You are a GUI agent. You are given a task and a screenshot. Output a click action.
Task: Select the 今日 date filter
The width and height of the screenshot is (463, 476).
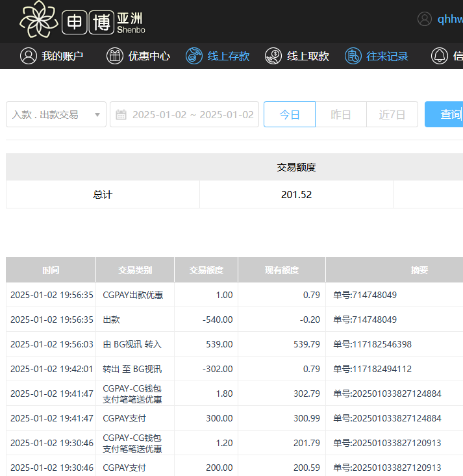pyautogui.click(x=290, y=114)
